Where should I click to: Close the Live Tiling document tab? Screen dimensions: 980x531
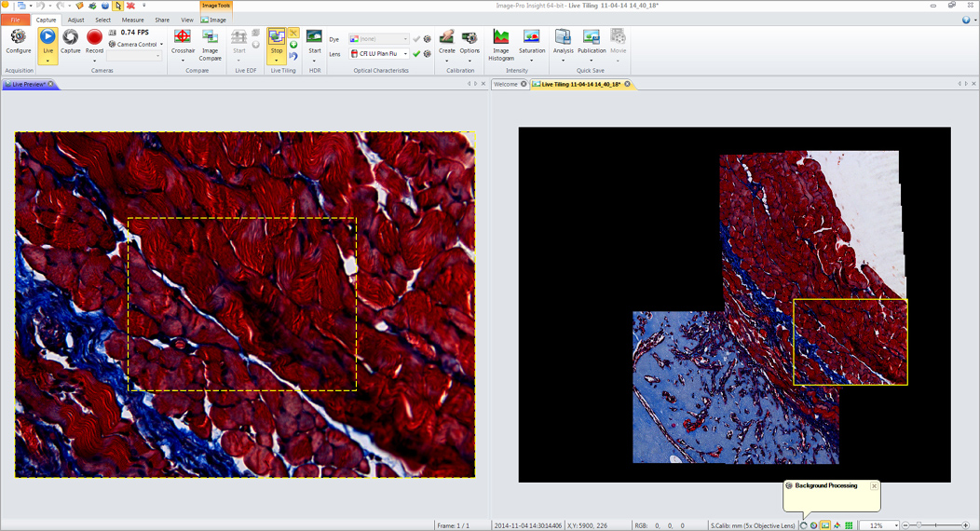pos(627,84)
